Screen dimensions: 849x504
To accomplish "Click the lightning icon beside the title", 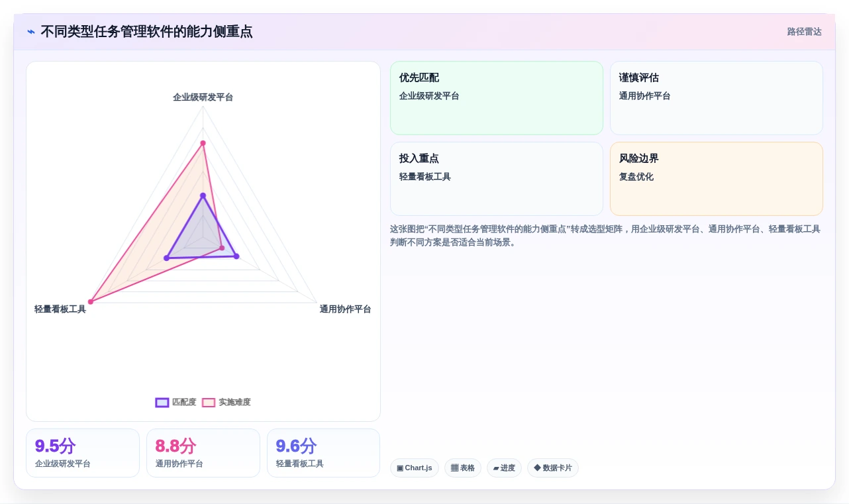I will (31, 32).
